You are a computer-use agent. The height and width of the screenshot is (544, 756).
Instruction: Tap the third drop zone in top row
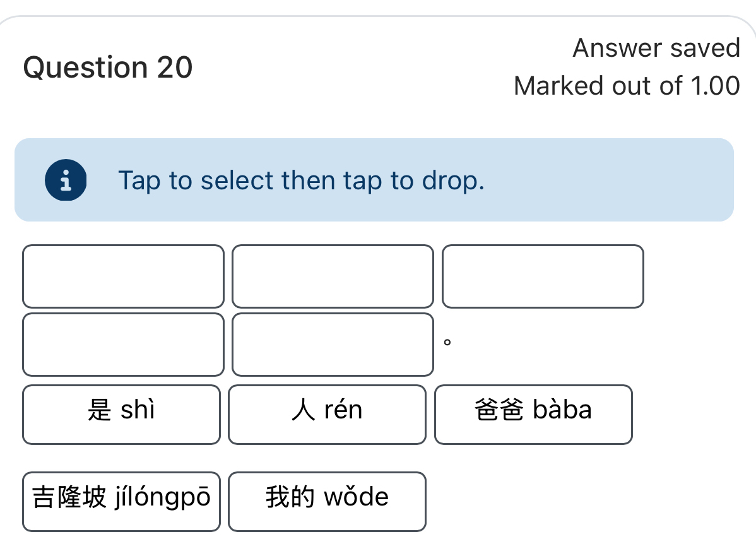(543, 276)
